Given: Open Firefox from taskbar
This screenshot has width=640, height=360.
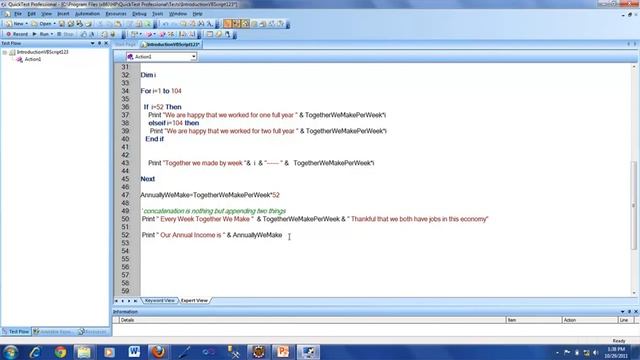Looking at the screenshot, I should point(158,352).
